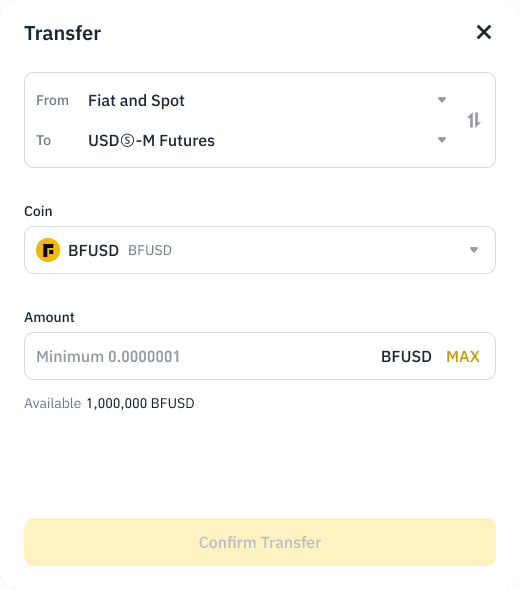This screenshot has width=520, height=590.
Task: Close the Transfer dialog
Action: point(484,32)
